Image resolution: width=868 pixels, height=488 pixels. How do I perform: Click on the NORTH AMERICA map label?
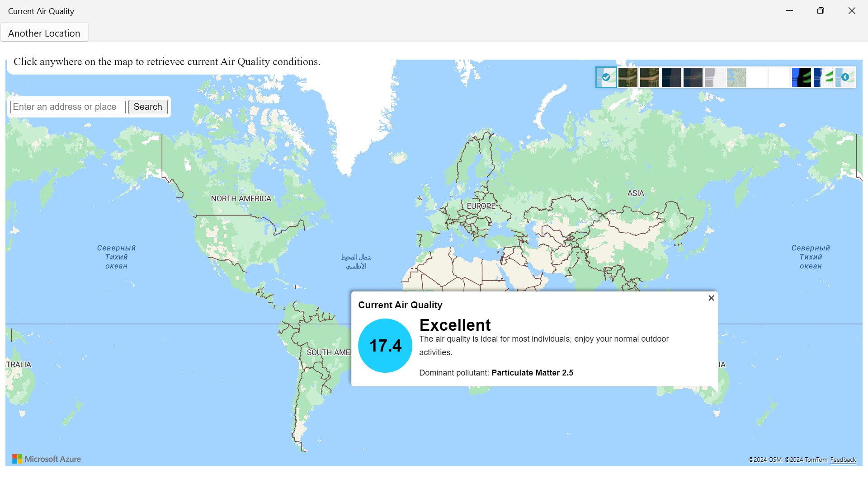tap(241, 199)
